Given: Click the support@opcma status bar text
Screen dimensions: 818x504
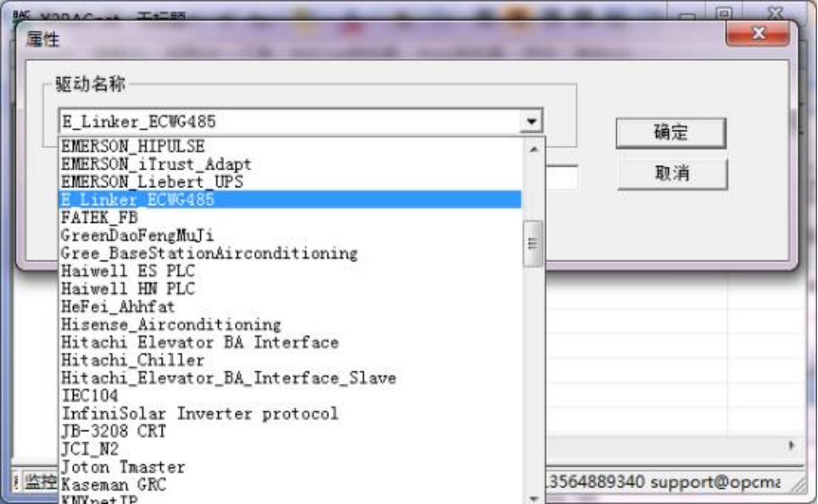Looking at the screenshot, I should click(x=715, y=482).
